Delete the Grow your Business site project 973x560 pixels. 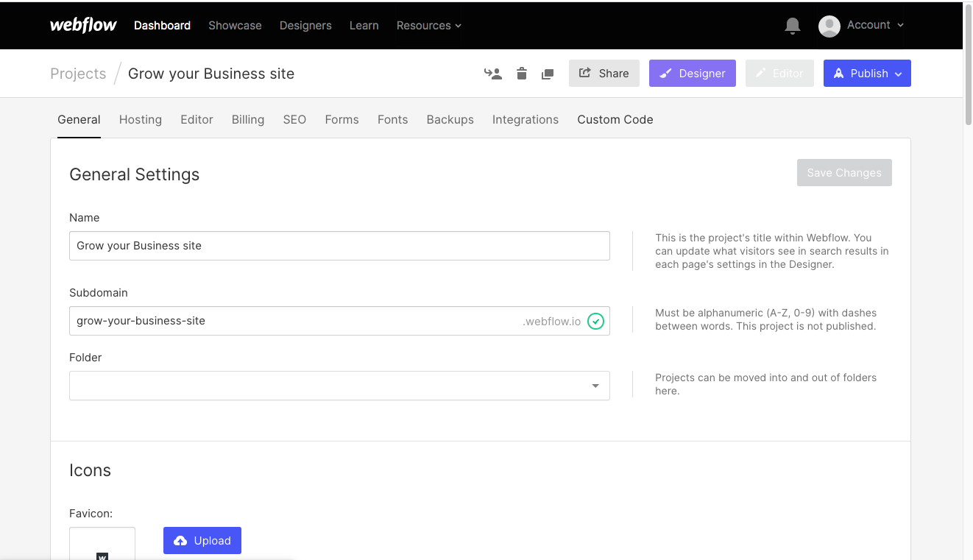coord(522,73)
